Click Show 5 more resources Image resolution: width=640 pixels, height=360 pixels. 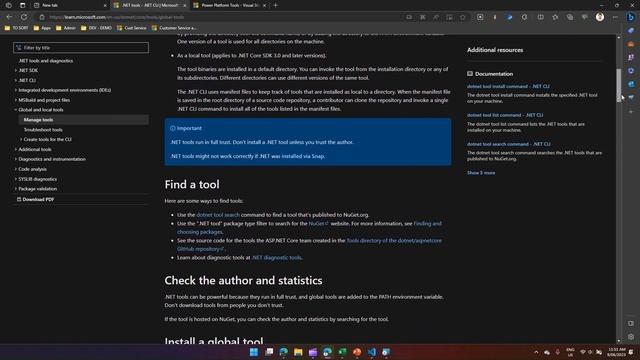tap(481, 173)
